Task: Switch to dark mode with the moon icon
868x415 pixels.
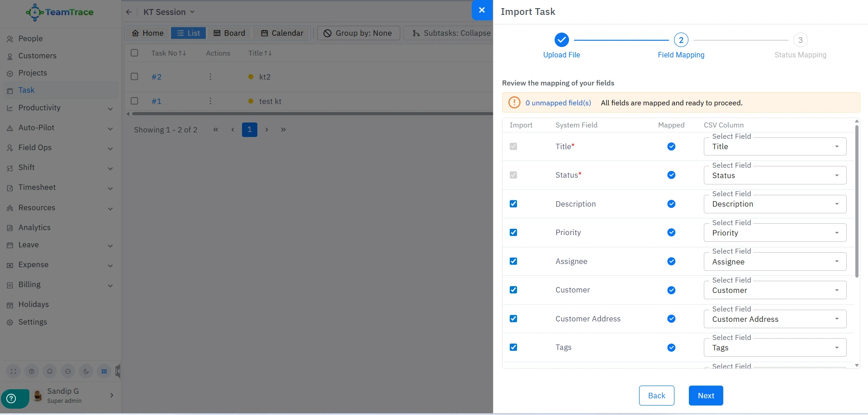Action: (86, 371)
